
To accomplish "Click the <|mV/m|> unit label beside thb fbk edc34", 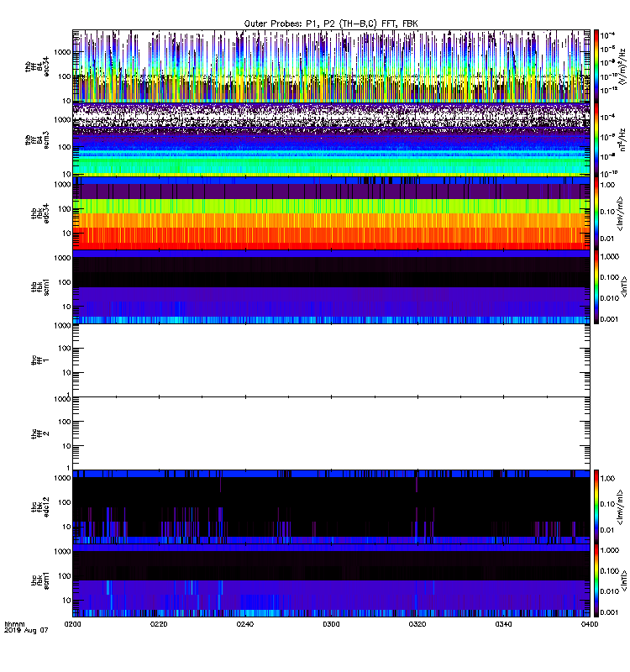I will (620, 213).
